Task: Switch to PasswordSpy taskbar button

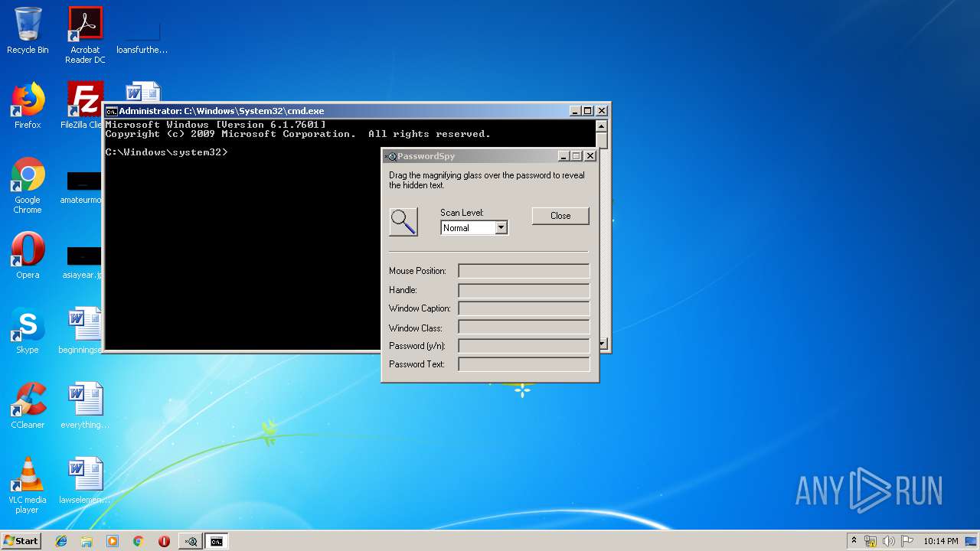Action: point(191,541)
